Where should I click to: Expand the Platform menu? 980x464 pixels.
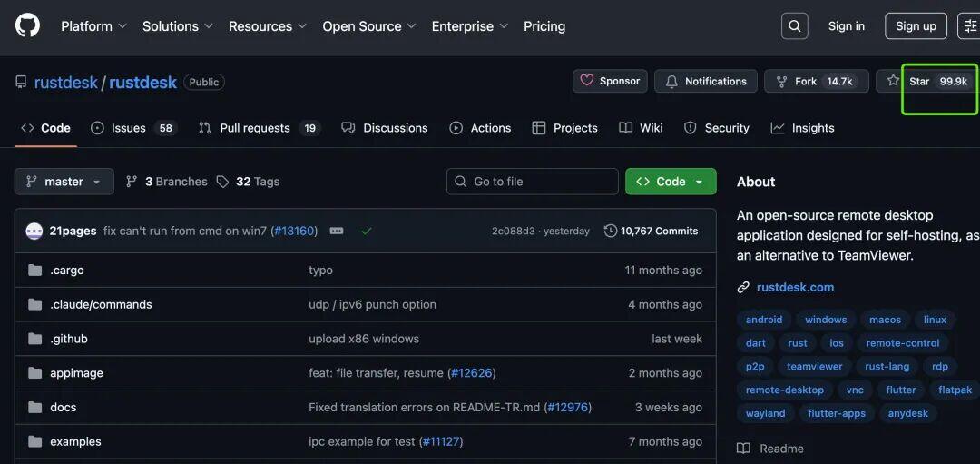[x=93, y=26]
